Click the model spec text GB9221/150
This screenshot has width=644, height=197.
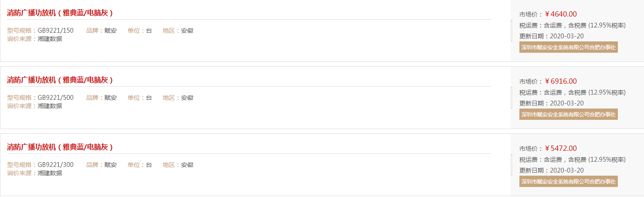coord(55,31)
